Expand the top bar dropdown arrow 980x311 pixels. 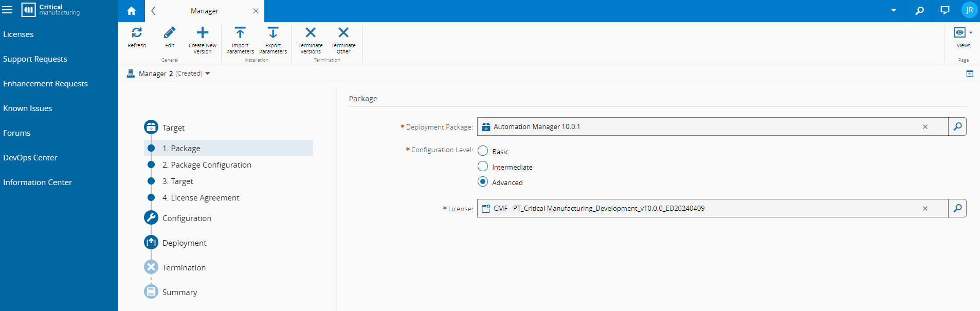(x=894, y=10)
